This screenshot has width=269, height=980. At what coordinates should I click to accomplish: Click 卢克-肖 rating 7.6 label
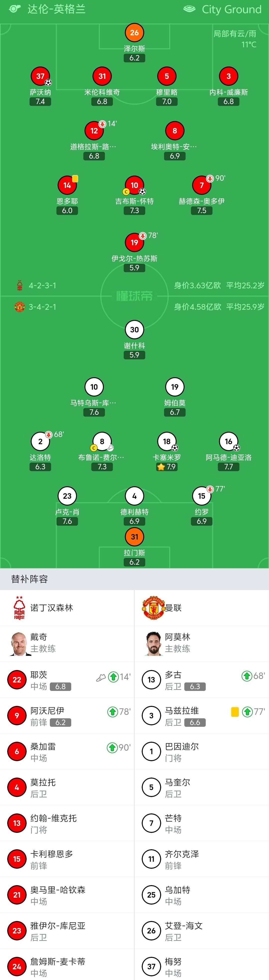pyautogui.click(x=67, y=521)
